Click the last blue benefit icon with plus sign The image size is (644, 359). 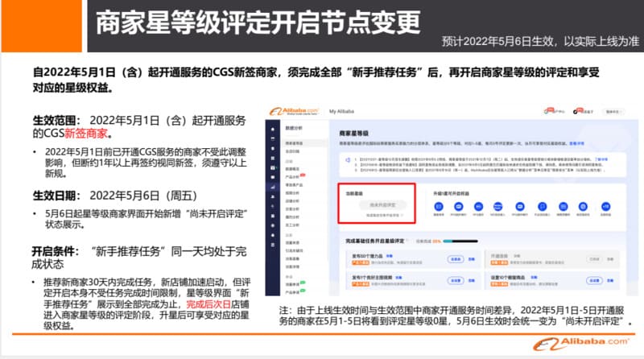tap(604, 207)
